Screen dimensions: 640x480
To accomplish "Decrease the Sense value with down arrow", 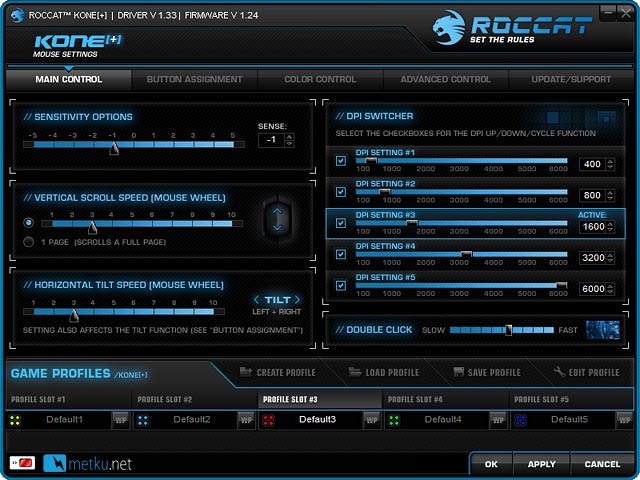I will point(289,144).
